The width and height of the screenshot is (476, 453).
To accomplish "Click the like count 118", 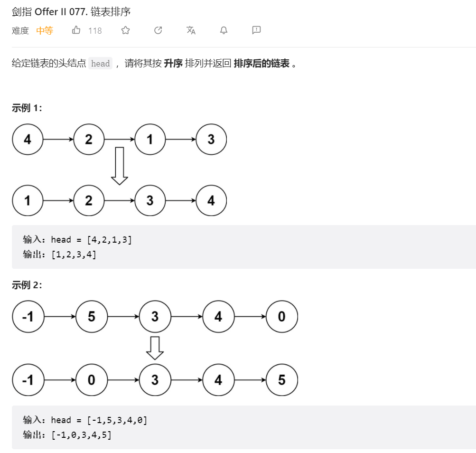I will click(x=95, y=31).
